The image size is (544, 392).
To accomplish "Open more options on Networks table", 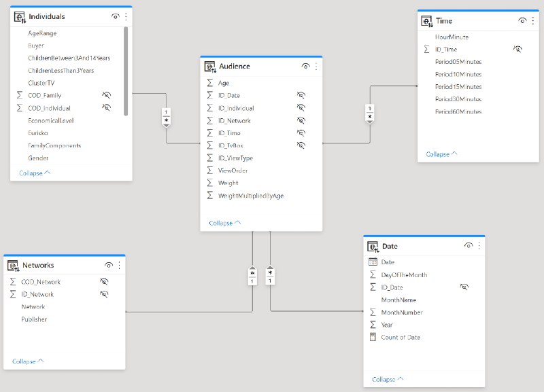I will tap(120, 265).
